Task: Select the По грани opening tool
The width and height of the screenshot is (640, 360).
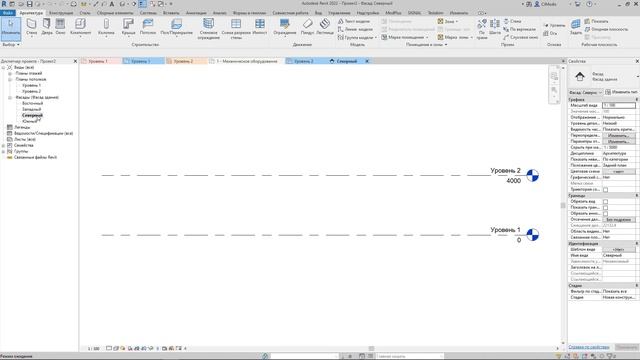Action: pos(482,29)
